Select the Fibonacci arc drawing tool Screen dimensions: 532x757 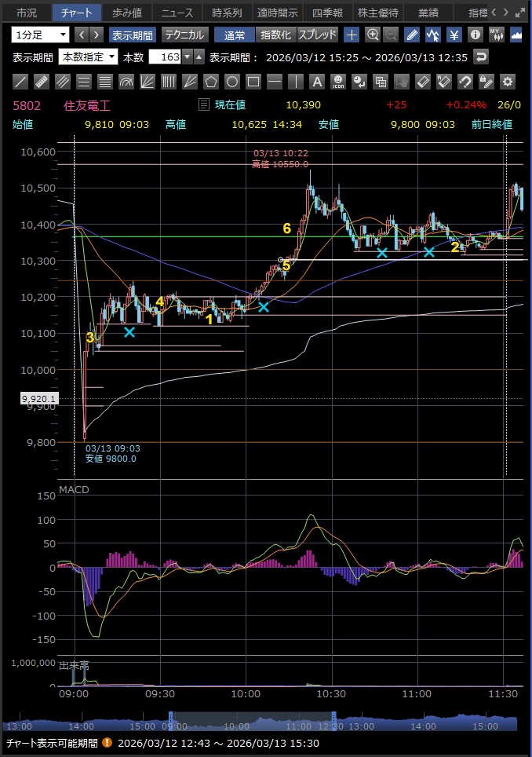pyautogui.click(x=126, y=81)
